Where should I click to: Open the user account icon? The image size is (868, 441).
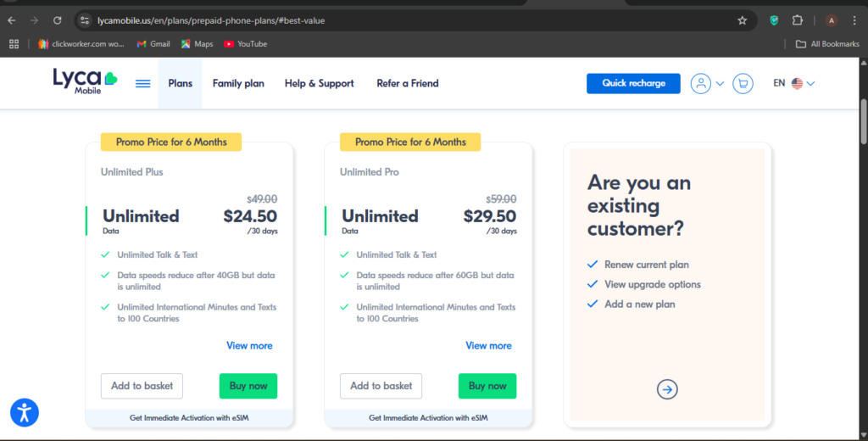tap(700, 84)
